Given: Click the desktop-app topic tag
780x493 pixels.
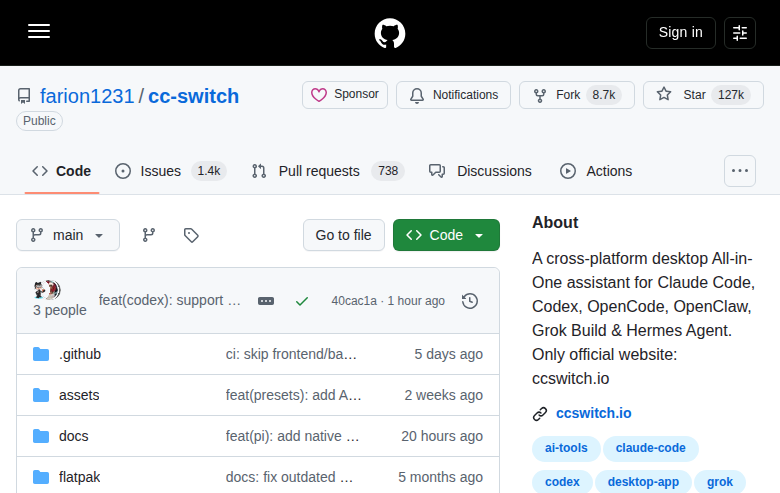Looking at the screenshot, I should [643, 482].
